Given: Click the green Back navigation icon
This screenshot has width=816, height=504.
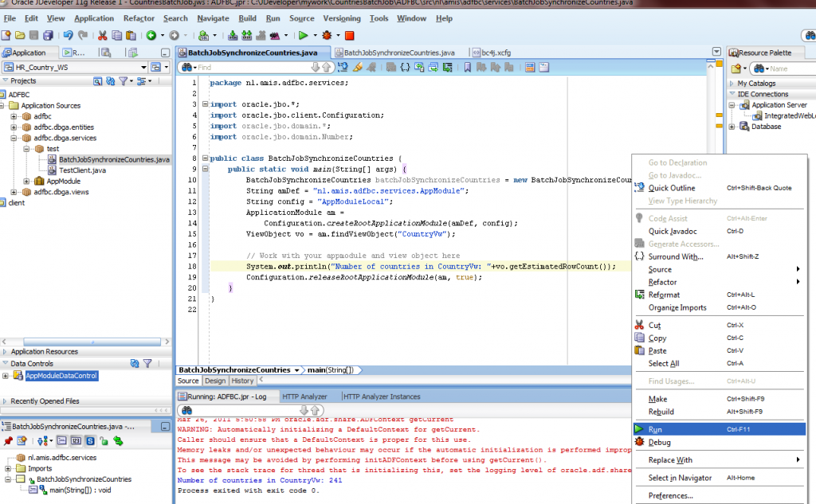Looking at the screenshot, I should [x=151, y=35].
